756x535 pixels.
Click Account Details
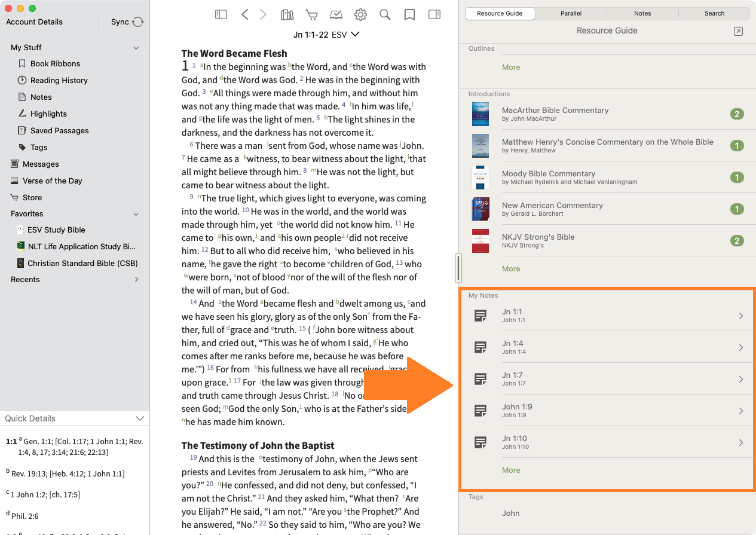point(34,22)
